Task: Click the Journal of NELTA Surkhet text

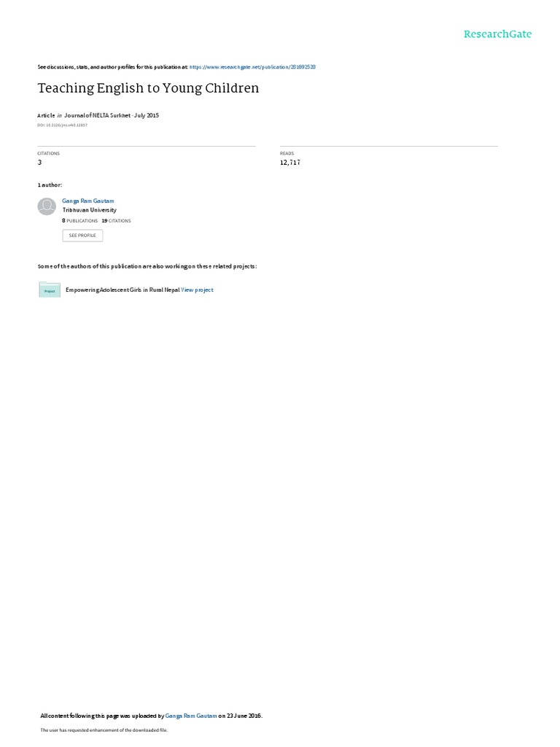Action: point(97,115)
